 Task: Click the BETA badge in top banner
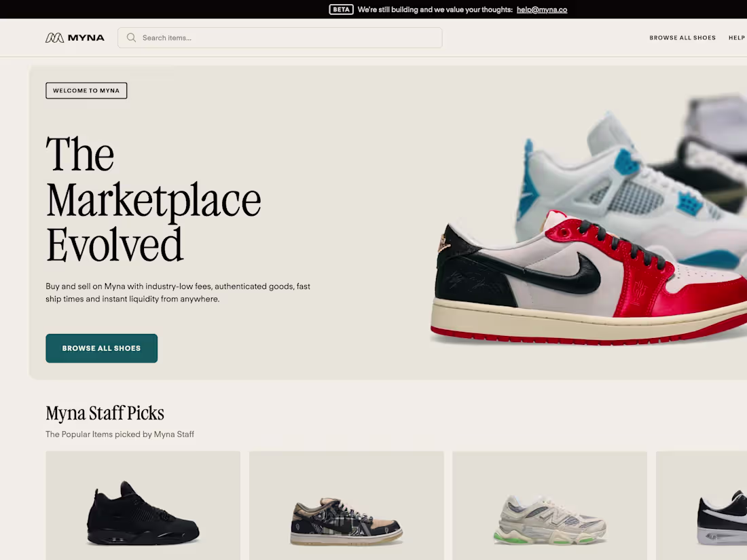click(341, 10)
